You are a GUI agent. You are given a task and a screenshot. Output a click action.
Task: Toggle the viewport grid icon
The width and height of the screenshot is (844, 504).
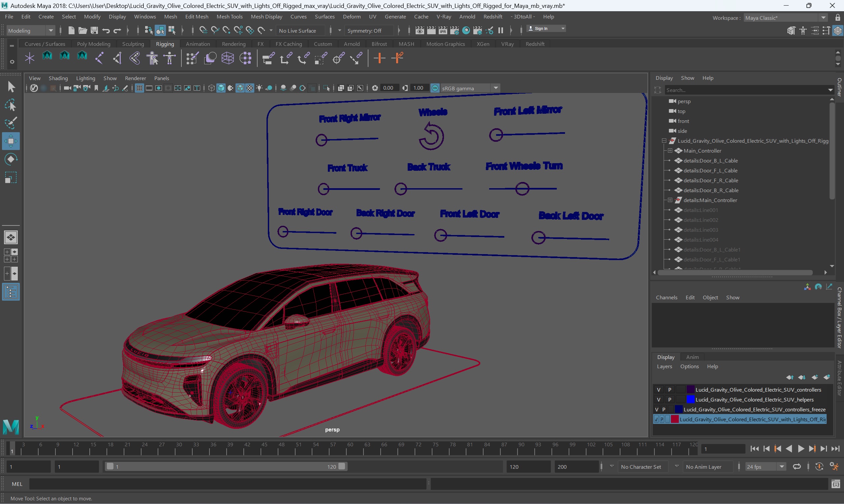click(139, 88)
